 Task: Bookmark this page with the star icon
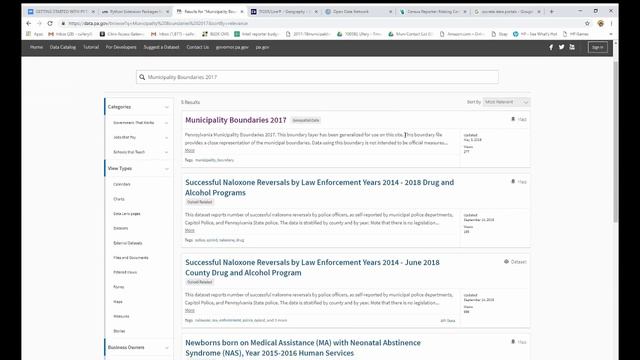(x=587, y=23)
